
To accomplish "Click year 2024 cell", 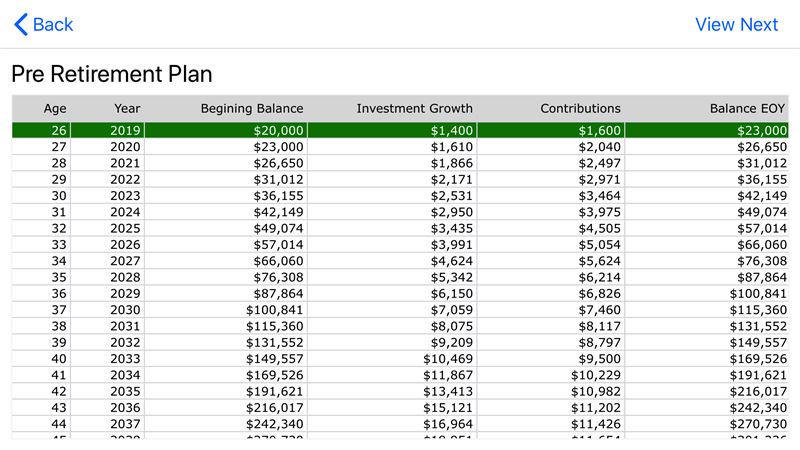I will (x=108, y=212).
